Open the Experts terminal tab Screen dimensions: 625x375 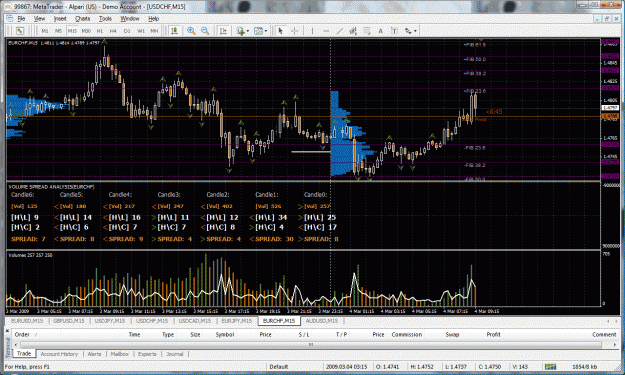tap(147, 354)
